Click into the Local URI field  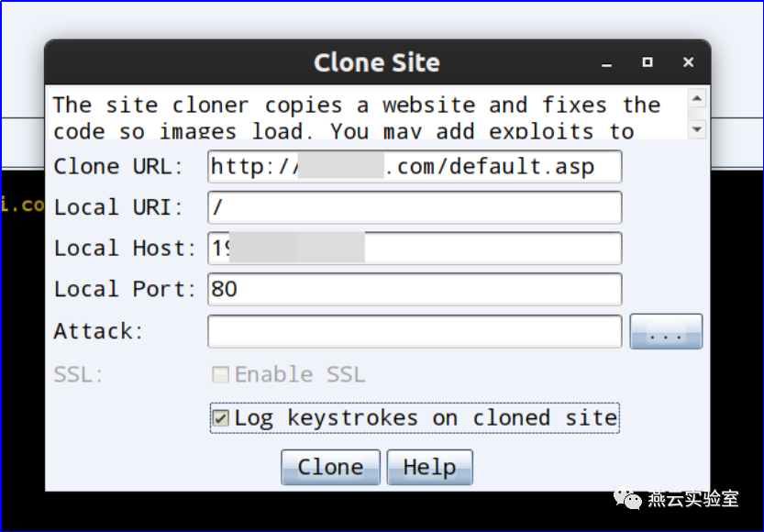tap(415, 207)
